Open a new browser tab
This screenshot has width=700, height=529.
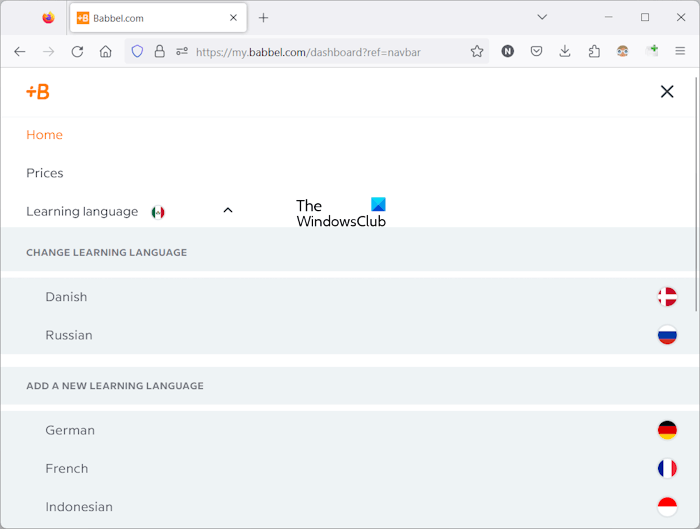click(x=263, y=18)
